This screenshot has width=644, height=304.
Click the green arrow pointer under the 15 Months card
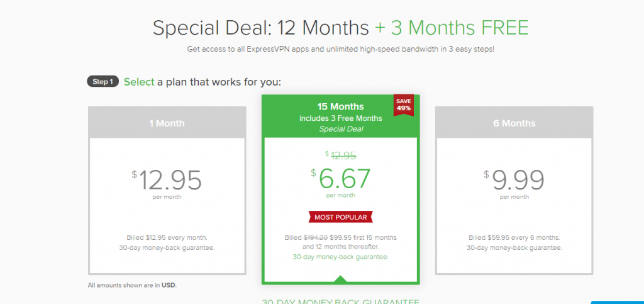click(x=340, y=279)
